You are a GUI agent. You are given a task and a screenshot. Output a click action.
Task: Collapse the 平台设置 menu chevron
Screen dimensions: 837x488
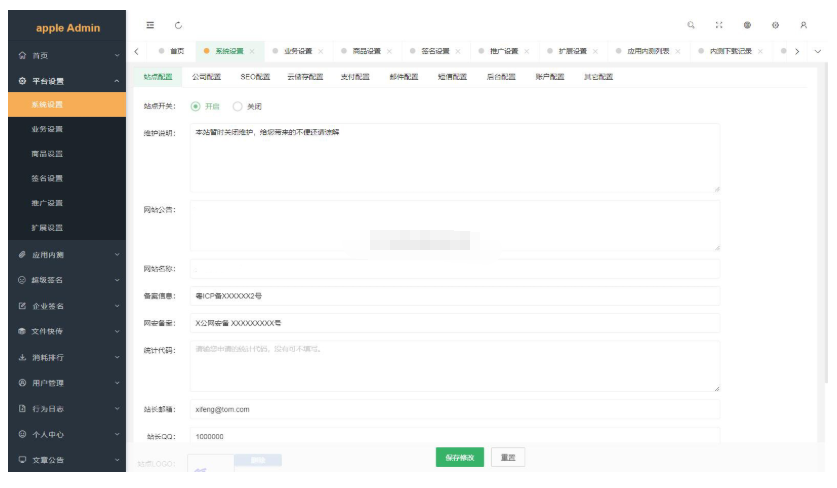117,81
